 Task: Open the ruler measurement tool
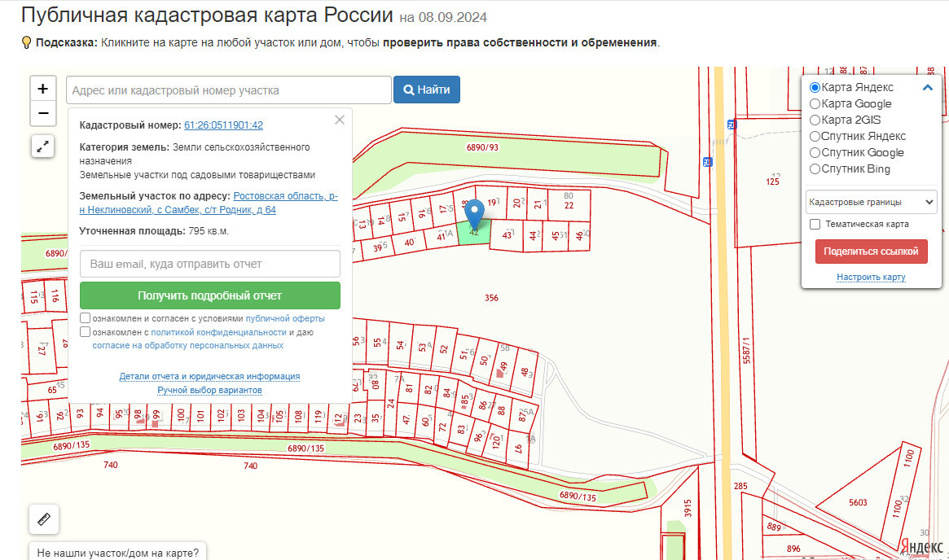tap(43, 518)
